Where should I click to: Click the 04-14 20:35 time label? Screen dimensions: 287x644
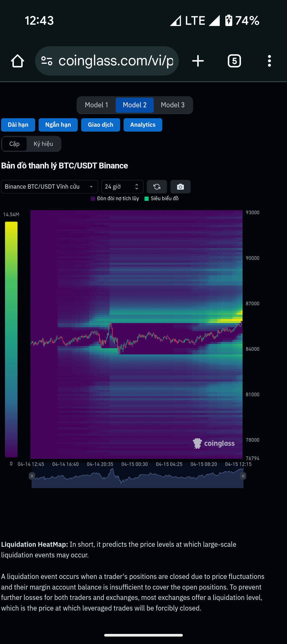pos(100,464)
